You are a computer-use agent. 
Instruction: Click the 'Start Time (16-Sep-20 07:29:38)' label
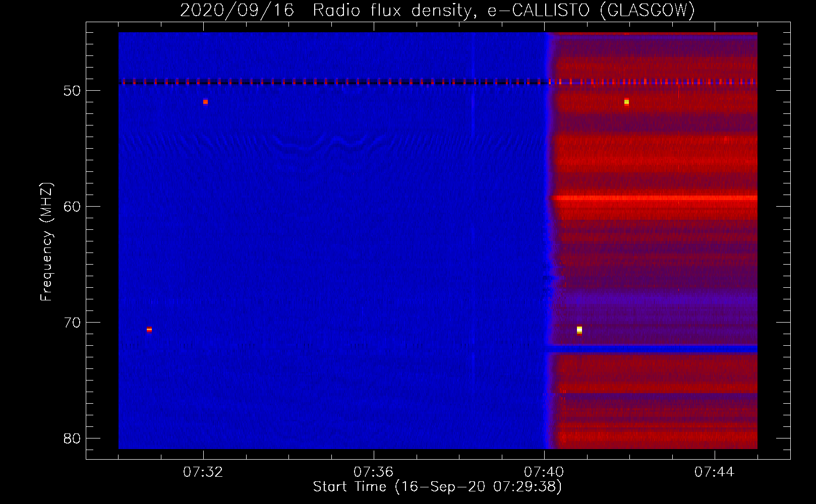[x=437, y=487]
